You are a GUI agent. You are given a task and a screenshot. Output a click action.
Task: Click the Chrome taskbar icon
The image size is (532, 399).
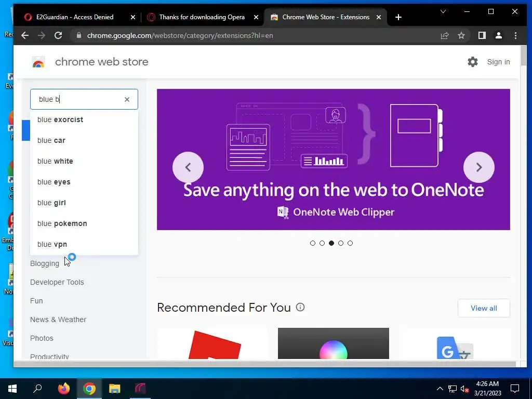pos(89,389)
